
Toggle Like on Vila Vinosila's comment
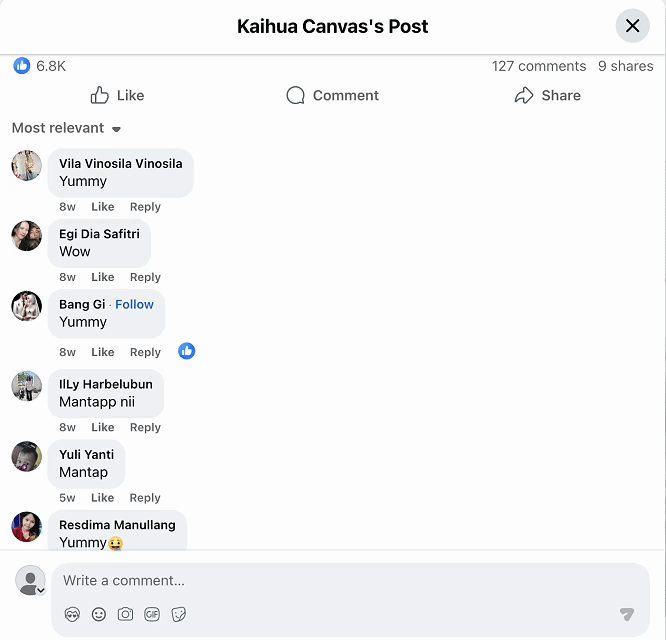pyautogui.click(x=103, y=207)
